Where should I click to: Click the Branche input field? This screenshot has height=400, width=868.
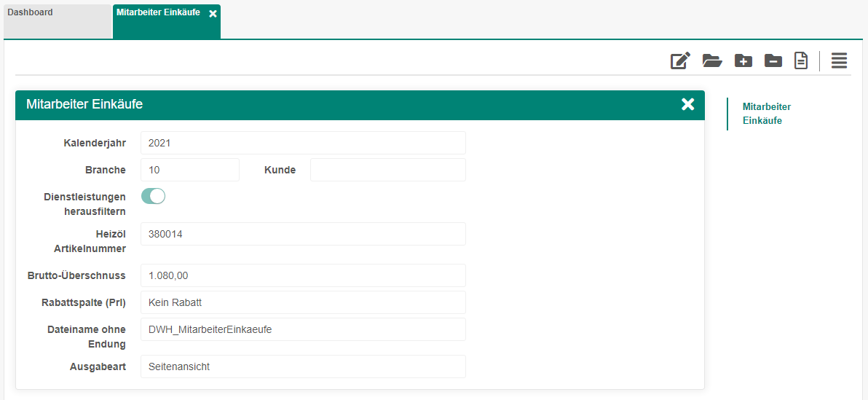coord(189,170)
